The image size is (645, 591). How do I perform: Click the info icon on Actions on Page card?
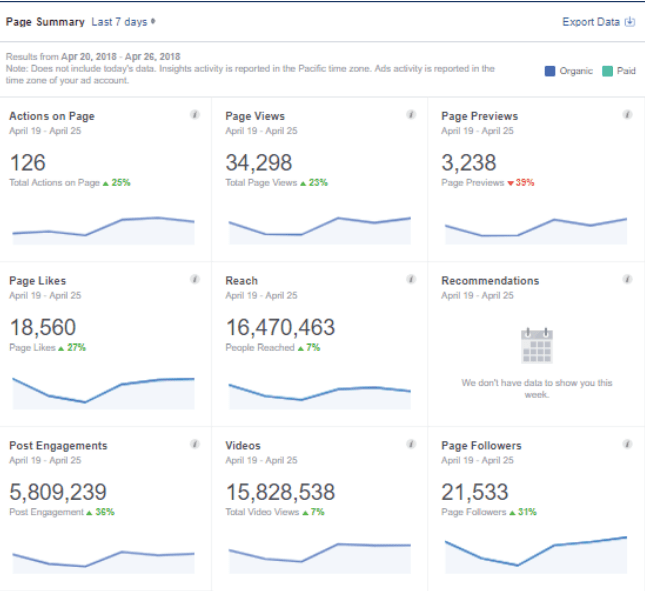click(x=195, y=115)
